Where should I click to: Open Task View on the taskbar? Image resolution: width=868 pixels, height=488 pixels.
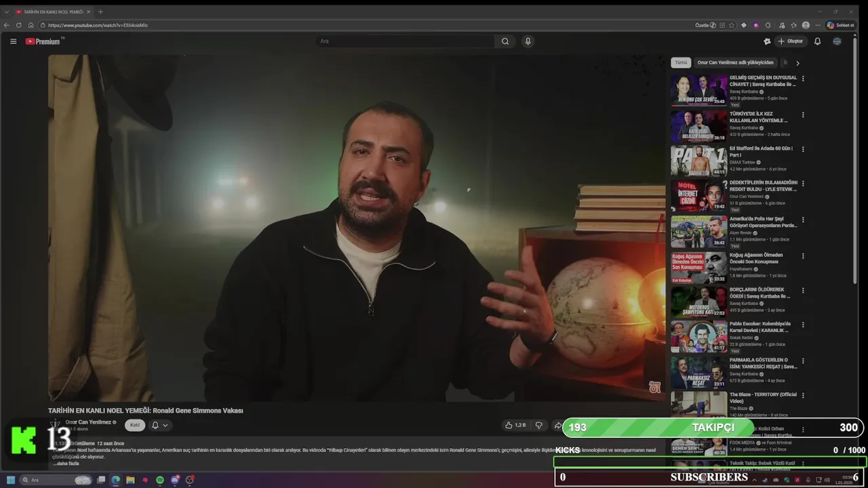101,480
